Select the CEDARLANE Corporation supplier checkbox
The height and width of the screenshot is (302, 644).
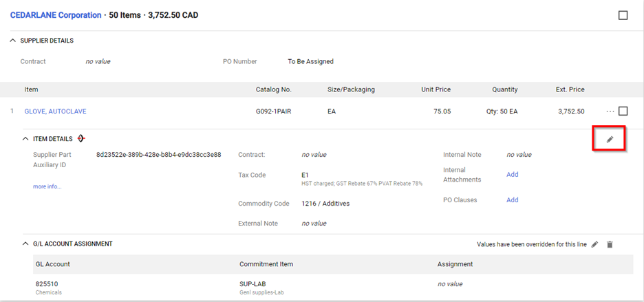[623, 16]
